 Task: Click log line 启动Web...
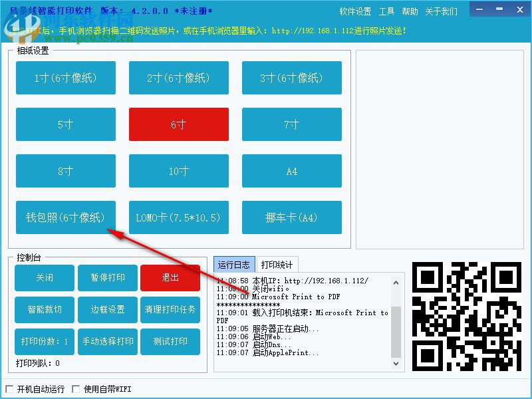(254, 337)
